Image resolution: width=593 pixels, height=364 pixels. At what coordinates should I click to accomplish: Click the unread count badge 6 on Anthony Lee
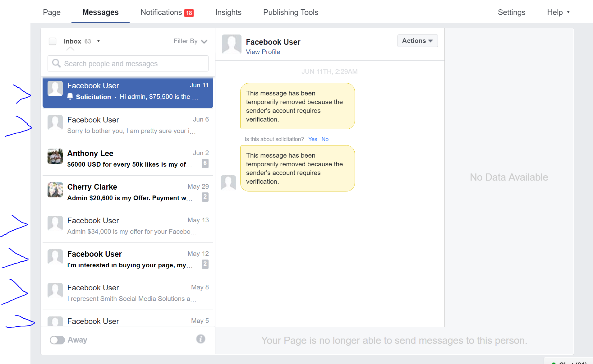[205, 163]
